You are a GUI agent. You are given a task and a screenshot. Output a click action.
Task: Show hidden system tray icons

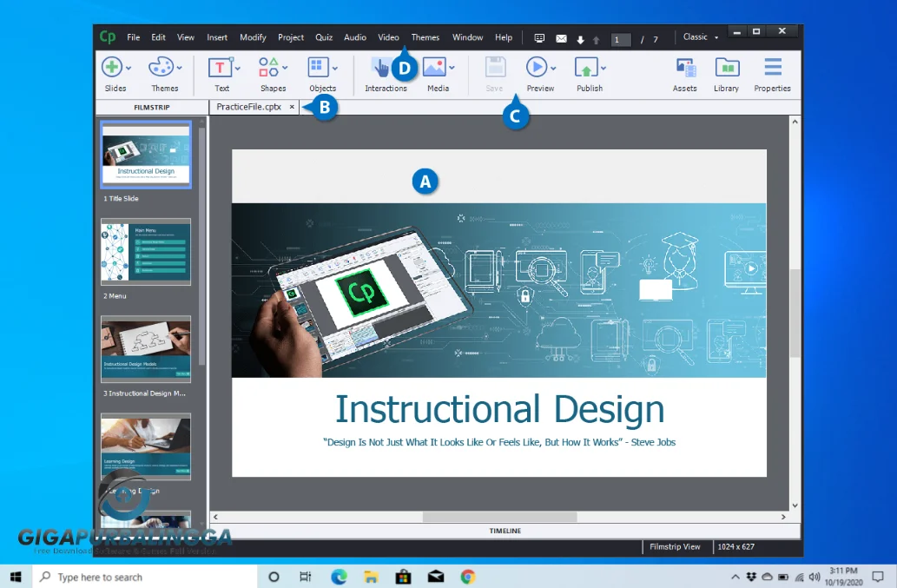pos(735,577)
